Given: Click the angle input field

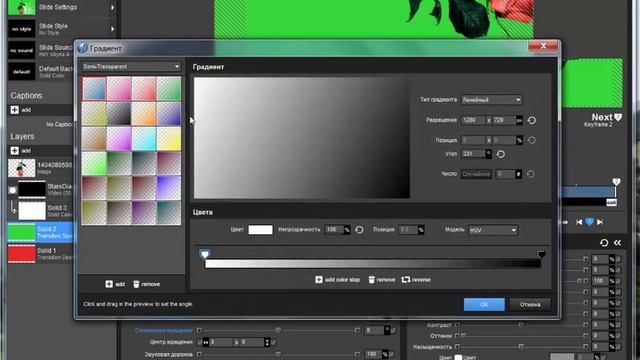Looking at the screenshot, I should tap(473, 154).
